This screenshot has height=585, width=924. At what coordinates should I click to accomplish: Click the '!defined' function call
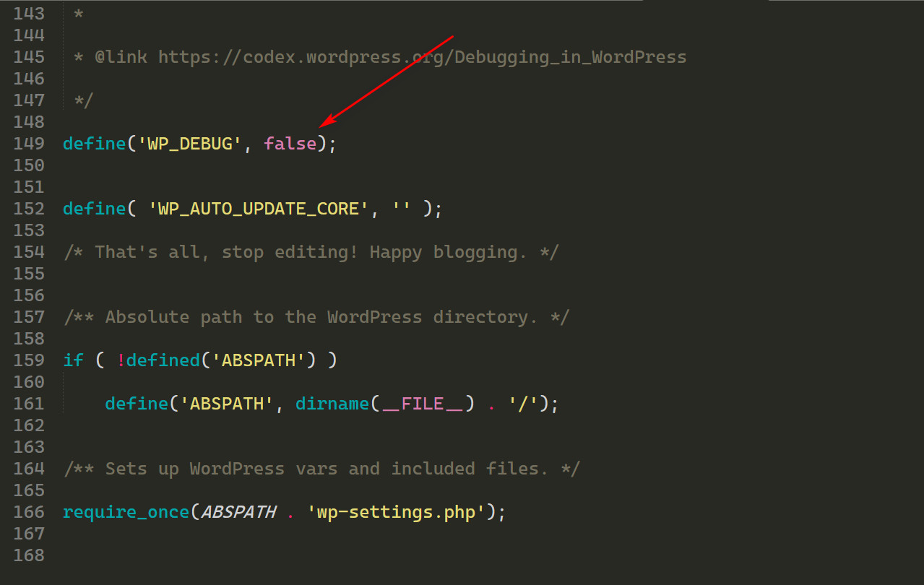coord(157,360)
